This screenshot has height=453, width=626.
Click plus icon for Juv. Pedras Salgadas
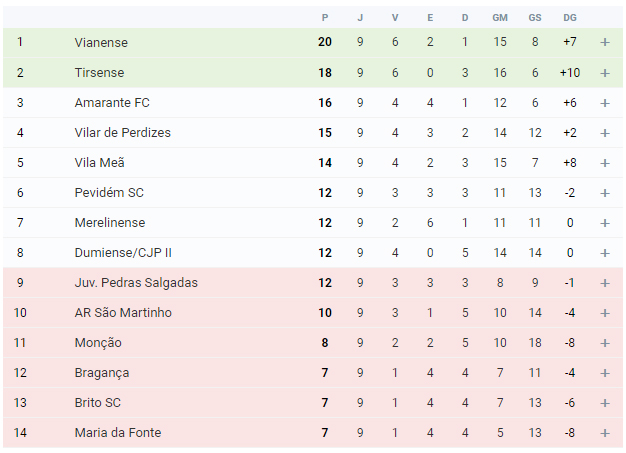[605, 283]
